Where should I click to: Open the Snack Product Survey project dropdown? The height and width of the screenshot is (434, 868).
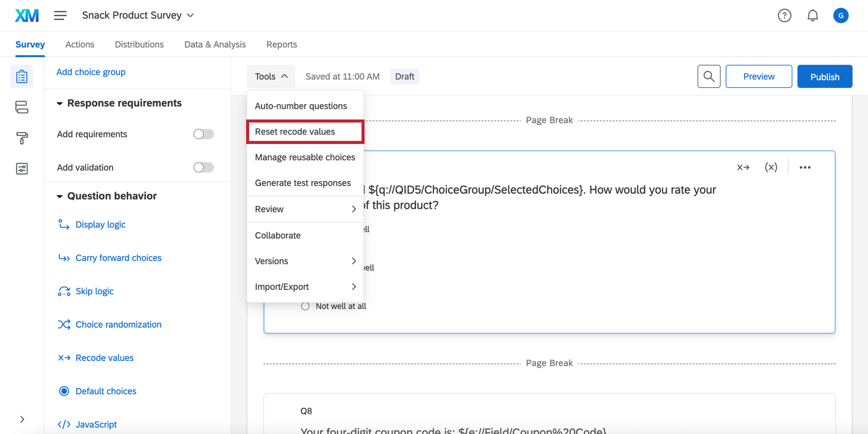[138, 15]
